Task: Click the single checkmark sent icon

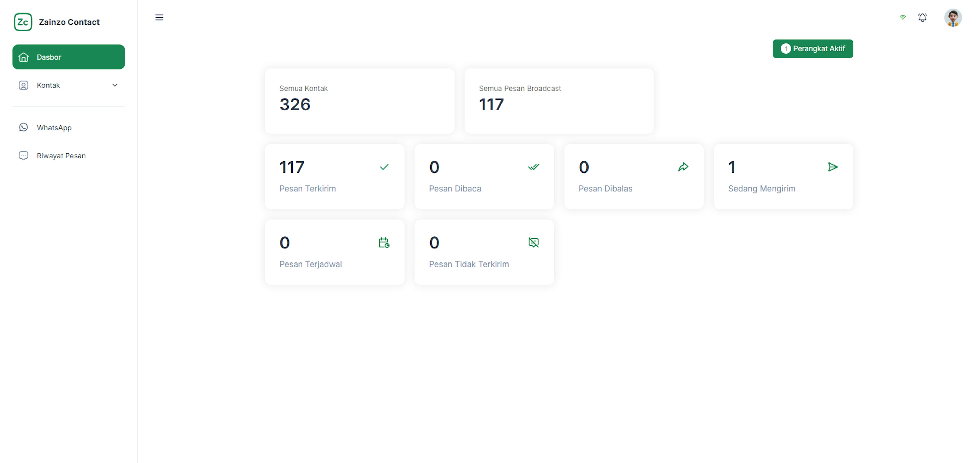Action: 384,167
